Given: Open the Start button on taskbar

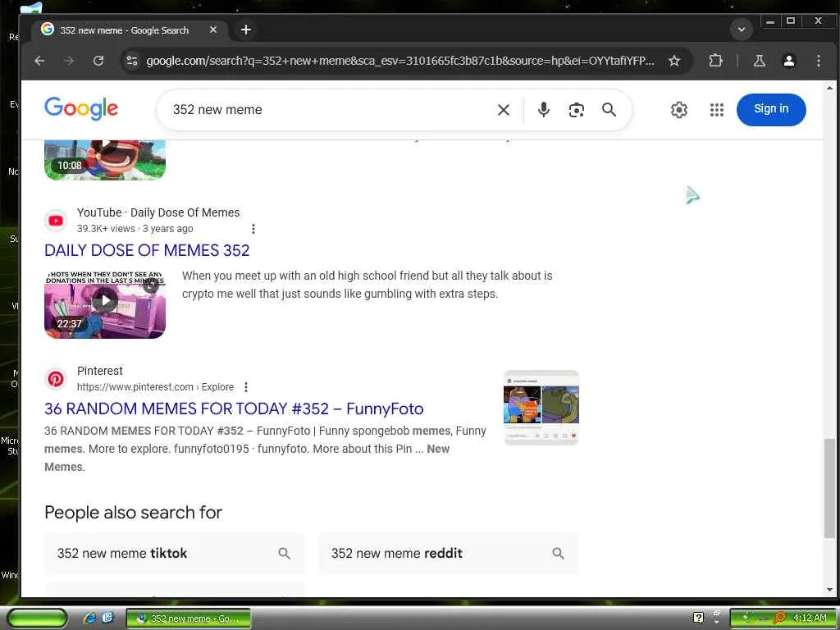Looking at the screenshot, I should tap(37, 619).
